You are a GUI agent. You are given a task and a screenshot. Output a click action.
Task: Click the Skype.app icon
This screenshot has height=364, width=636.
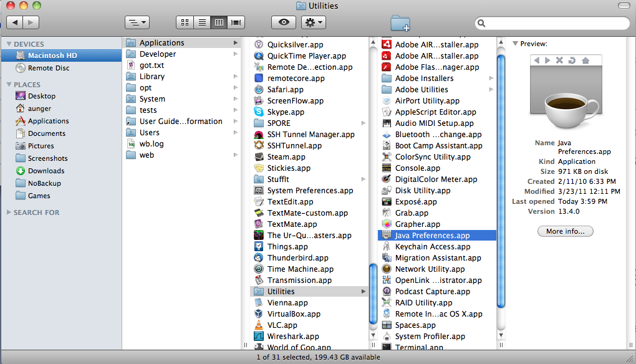coord(259,112)
